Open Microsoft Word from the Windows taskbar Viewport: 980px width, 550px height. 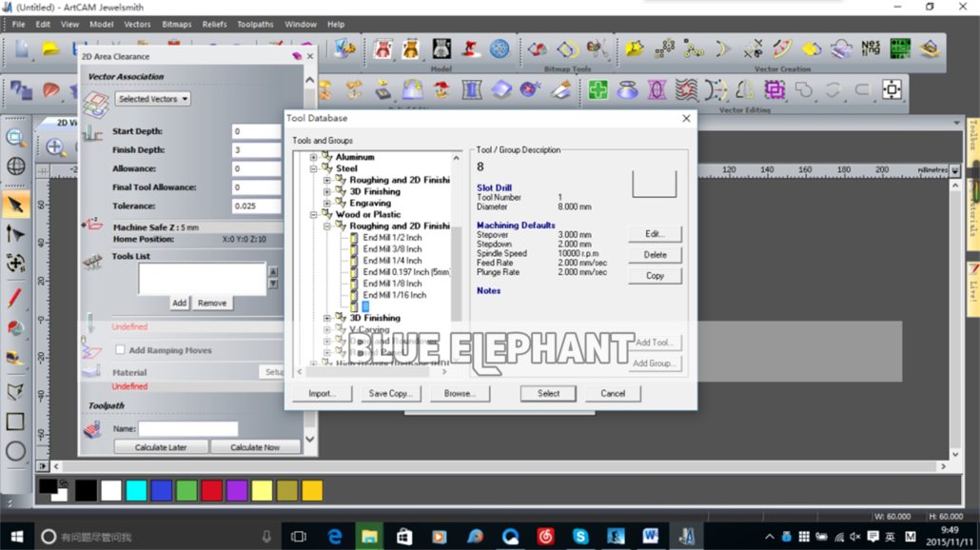point(650,537)
